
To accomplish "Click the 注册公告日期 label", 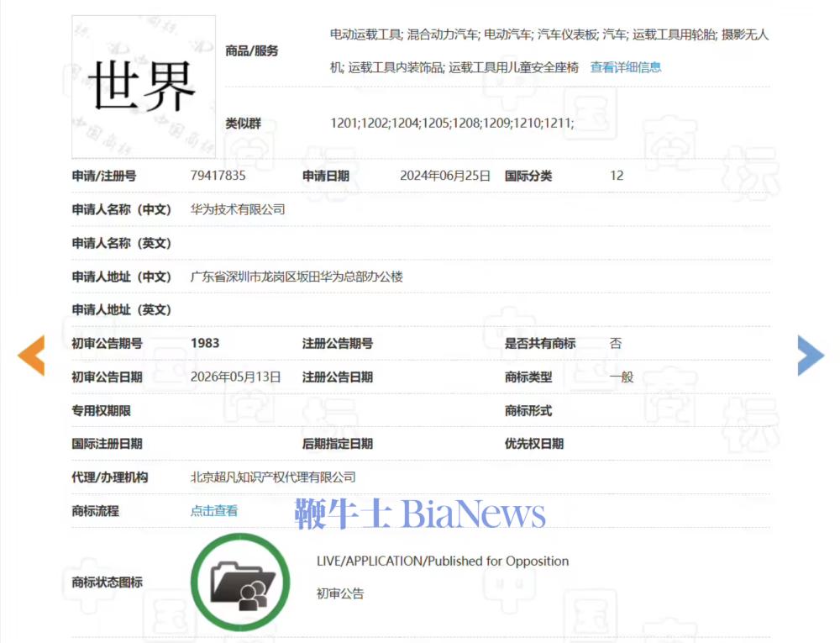I will (338, 377).
